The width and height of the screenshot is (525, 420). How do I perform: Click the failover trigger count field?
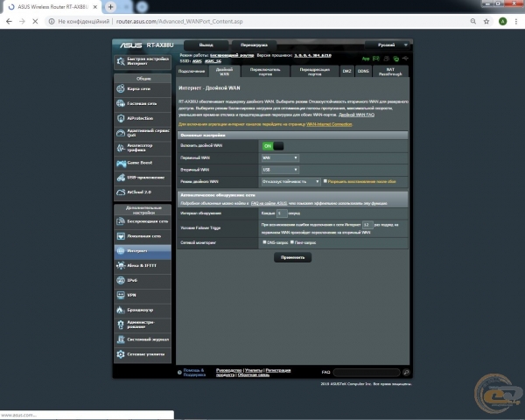(367, 225)
